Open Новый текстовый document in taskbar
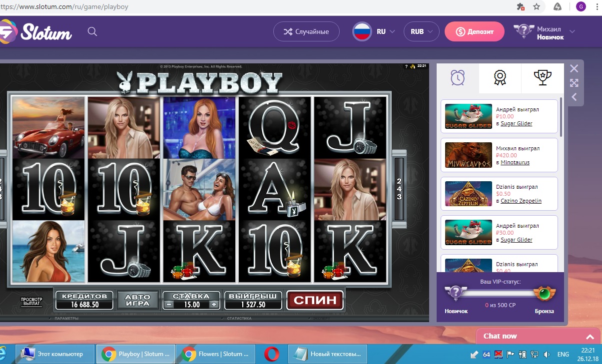 [328, 354]
